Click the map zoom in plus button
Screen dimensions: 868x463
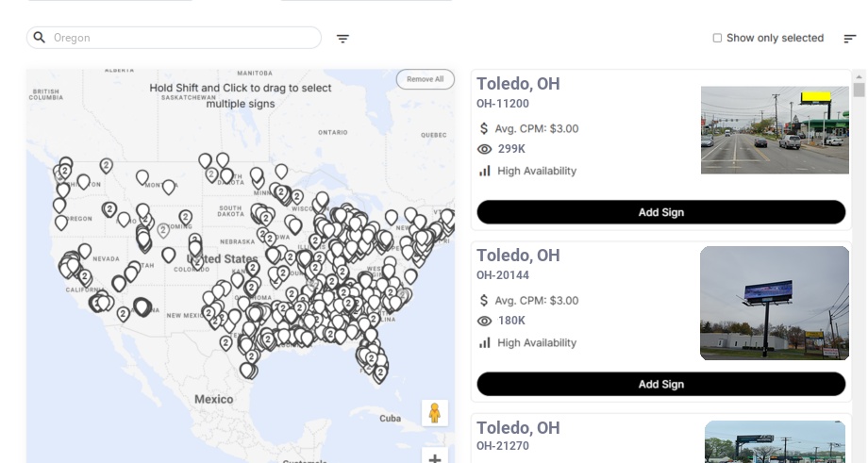point(435,459)
